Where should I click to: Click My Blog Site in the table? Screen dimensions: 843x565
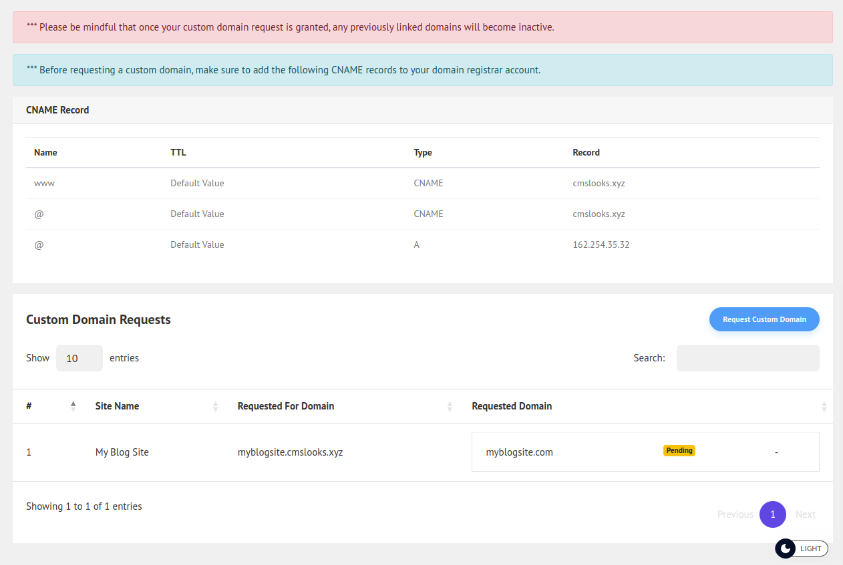coord(122,452)
